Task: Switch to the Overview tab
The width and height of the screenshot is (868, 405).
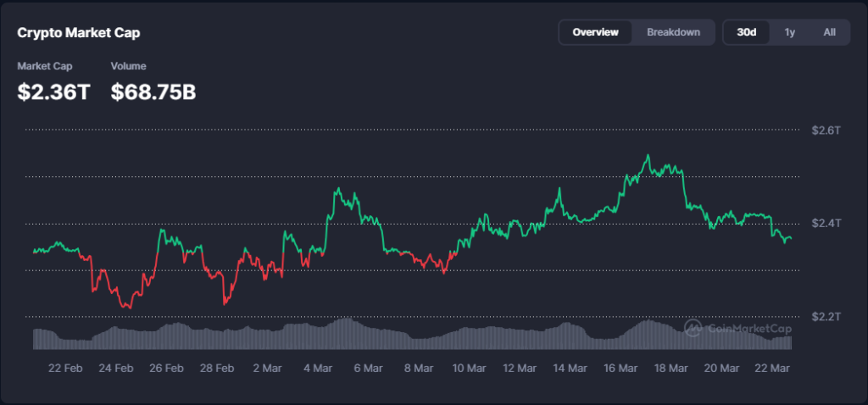Action: coord(595,32)
